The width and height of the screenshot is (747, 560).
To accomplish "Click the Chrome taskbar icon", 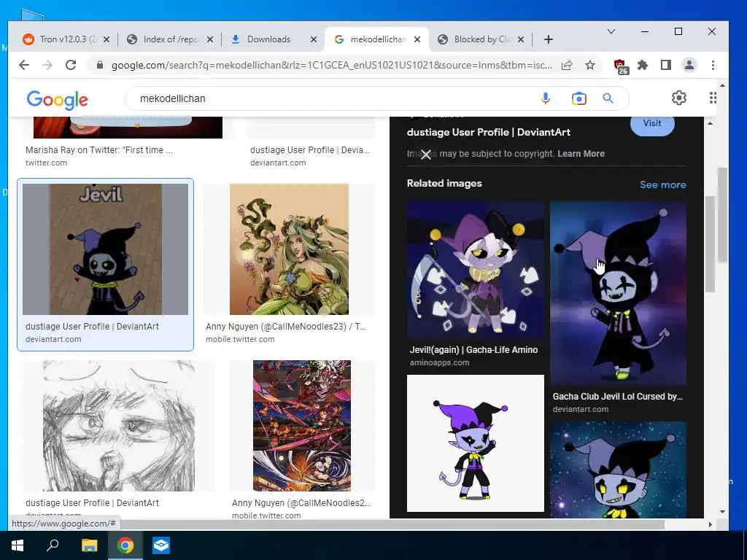I will (x=125, y=545).
